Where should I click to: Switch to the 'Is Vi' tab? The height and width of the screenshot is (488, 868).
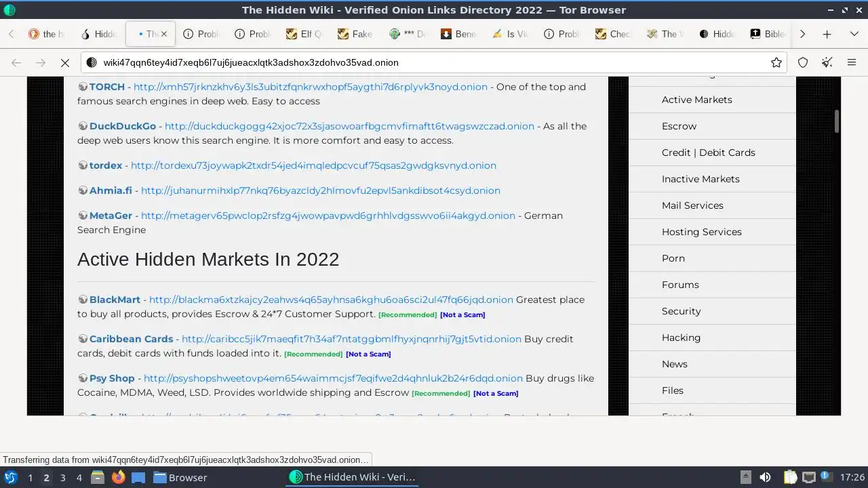pyautogui.click(x=511, y=34)
